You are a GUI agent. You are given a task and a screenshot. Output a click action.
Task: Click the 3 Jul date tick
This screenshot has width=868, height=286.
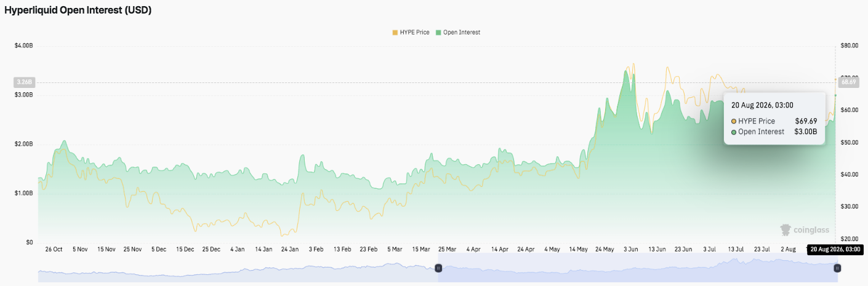pyautogui.click(x=710, y=249)
